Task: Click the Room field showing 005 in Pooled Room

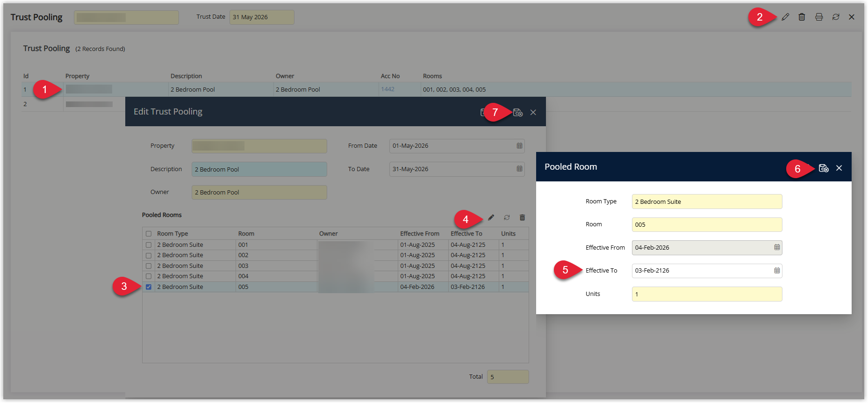Action: 707,224
